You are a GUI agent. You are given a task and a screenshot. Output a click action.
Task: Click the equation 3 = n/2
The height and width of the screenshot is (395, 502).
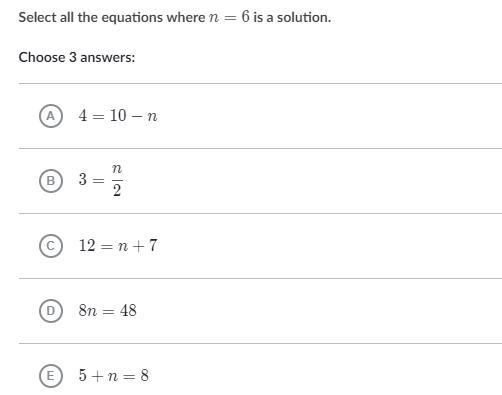coord(101,180)
